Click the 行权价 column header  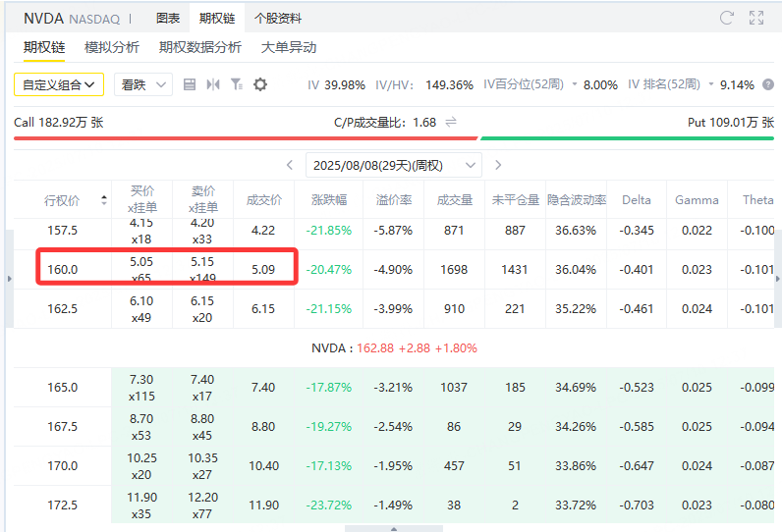click(x=62, y=200)
